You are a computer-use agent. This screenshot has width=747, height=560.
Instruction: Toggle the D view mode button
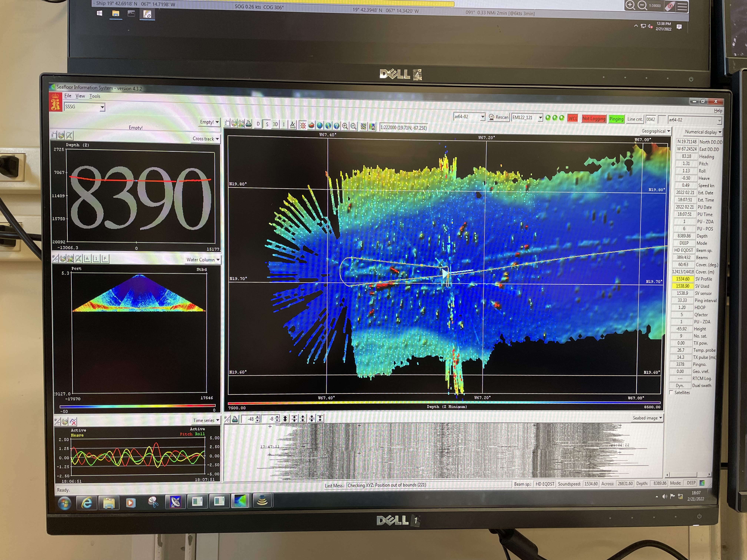click(258, 124)
